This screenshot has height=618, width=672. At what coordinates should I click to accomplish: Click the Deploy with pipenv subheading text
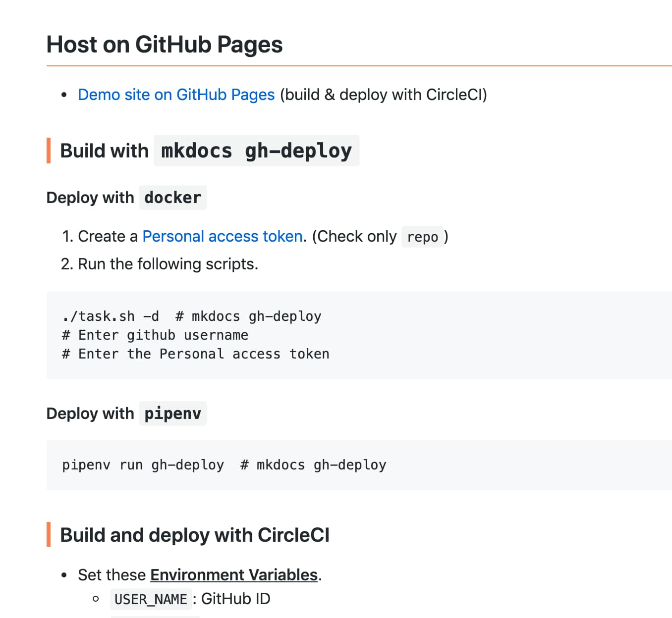click(x=90, y=413)
